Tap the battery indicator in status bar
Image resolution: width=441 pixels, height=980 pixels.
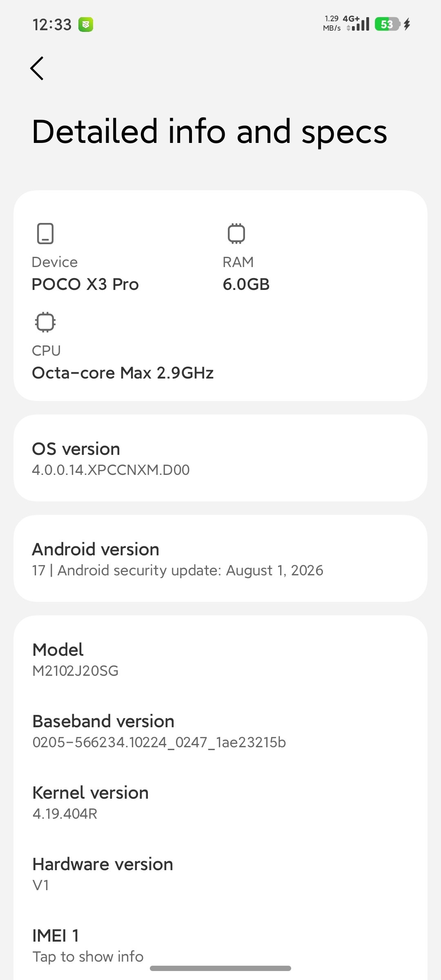point(387,24)
